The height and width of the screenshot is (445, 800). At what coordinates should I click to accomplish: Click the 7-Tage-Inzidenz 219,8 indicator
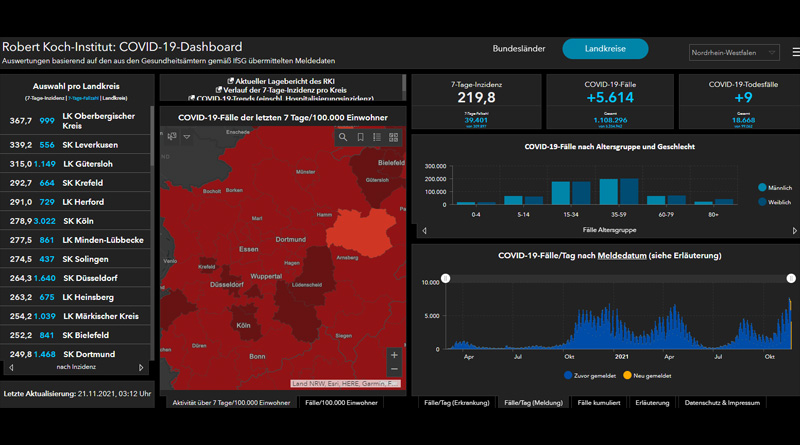(x=476, y=101)
